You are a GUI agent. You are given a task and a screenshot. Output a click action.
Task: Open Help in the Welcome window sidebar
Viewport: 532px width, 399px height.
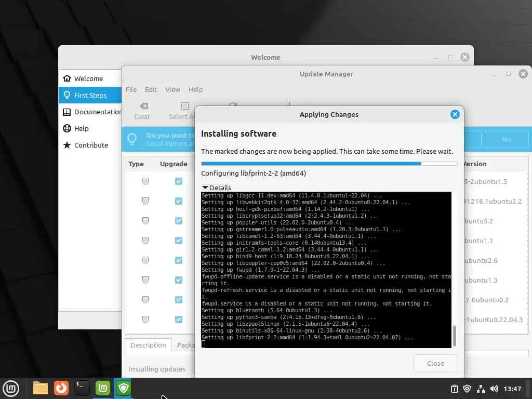coord(89,128)
